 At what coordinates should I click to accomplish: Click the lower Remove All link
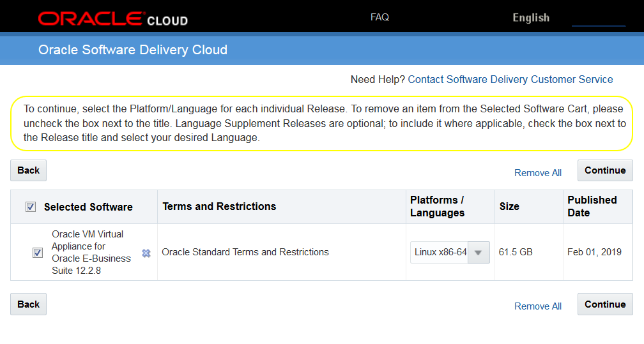(537, 306)
